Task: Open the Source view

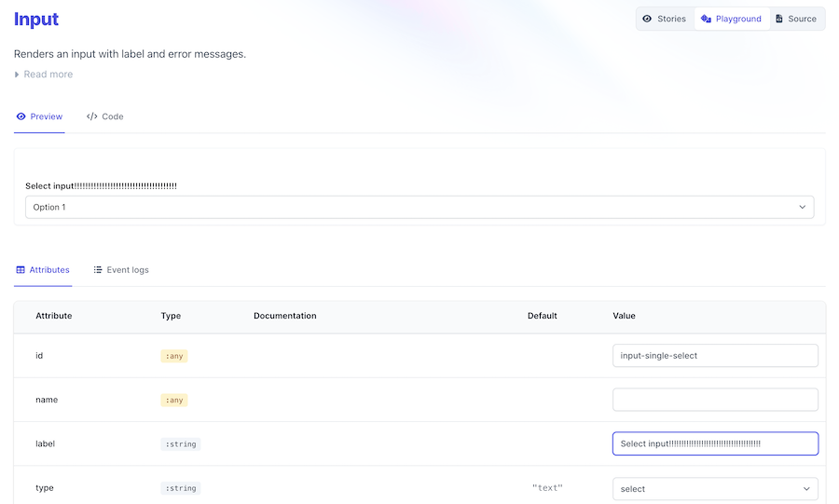Action: (796, 19)
